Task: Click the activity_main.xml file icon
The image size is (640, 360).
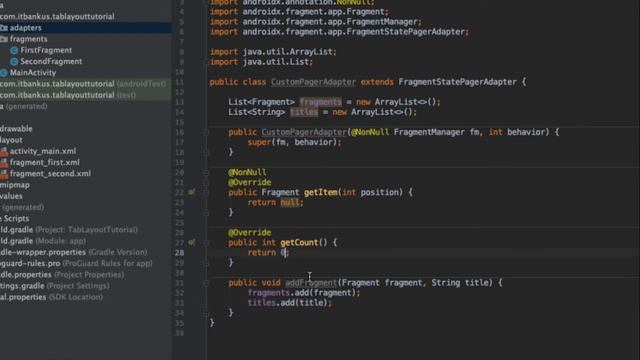Action: (x=4, y=151)
